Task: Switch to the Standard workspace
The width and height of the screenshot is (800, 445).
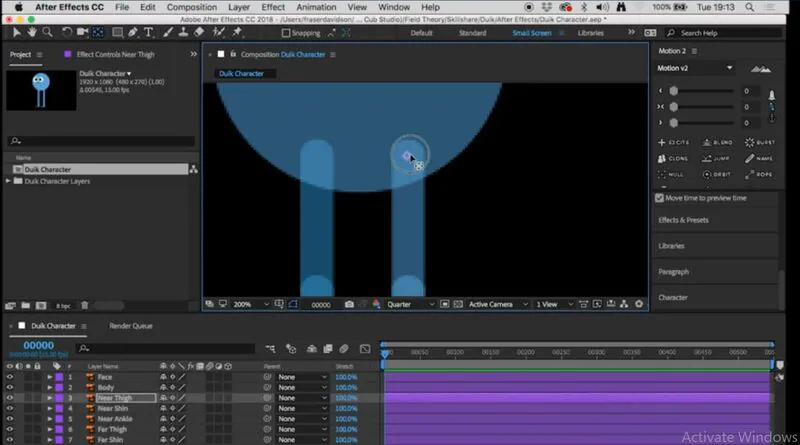Action: pos(472,33)
